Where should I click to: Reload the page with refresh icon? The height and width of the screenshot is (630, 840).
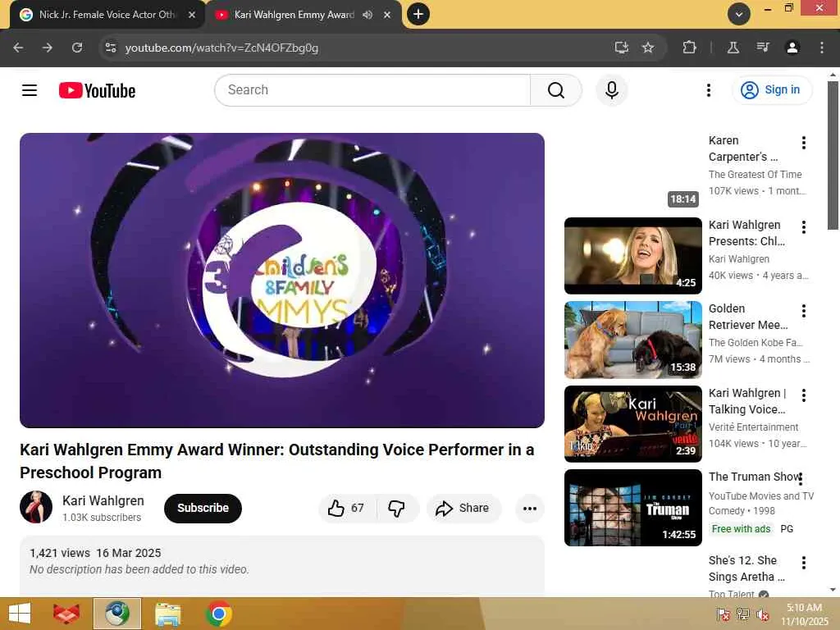pyautogui.click(x=77, y=48)
